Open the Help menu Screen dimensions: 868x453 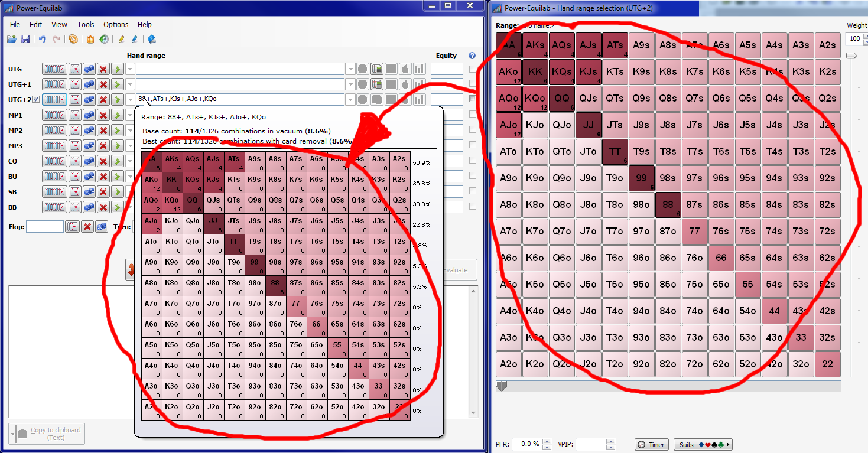(x=144, y=25)
